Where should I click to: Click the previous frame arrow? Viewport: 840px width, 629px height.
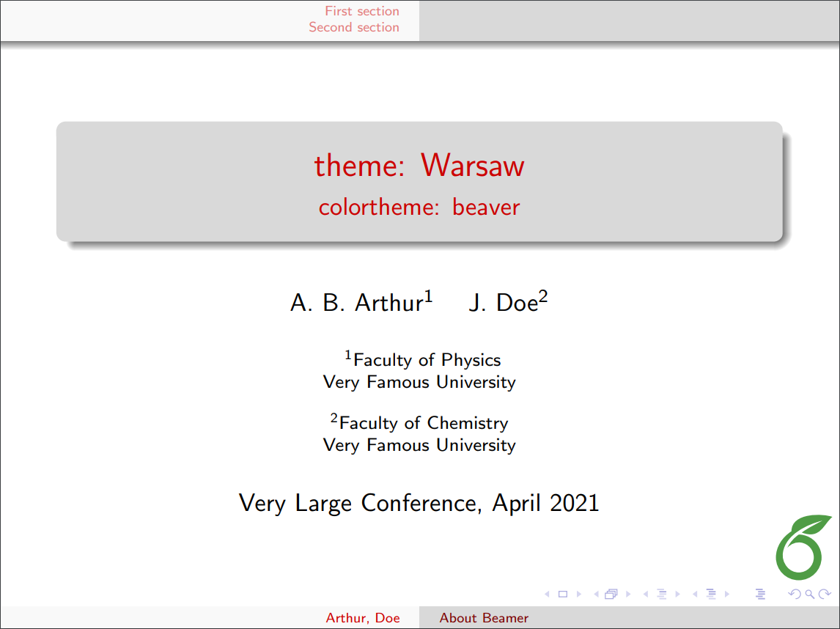[595, 594]
